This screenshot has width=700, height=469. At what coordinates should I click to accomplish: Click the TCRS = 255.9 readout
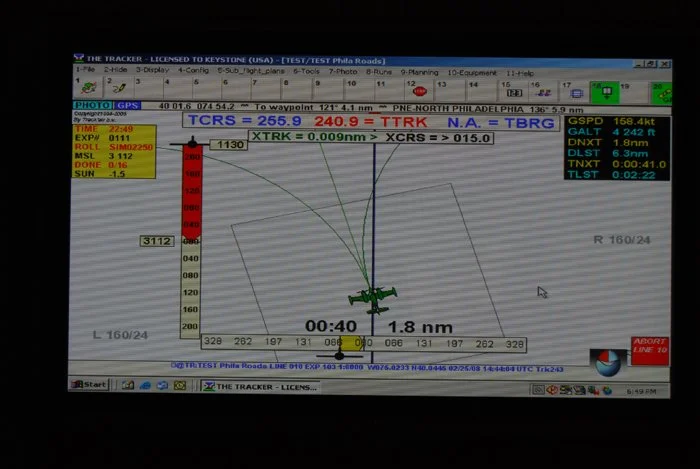click(245, 121)
